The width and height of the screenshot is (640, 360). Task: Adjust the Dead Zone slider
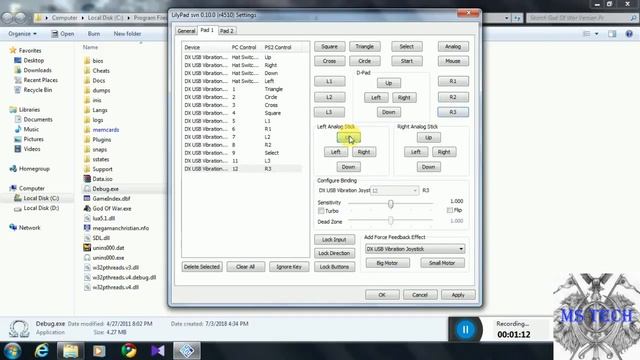[391, 221]
